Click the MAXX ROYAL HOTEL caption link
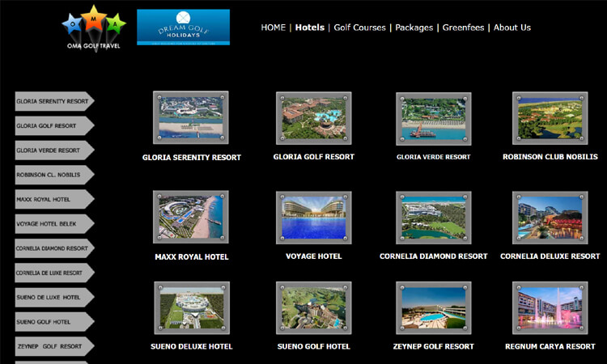Image resolution: width=607 pixels, height=364 pixels. (x=192, y=257)
